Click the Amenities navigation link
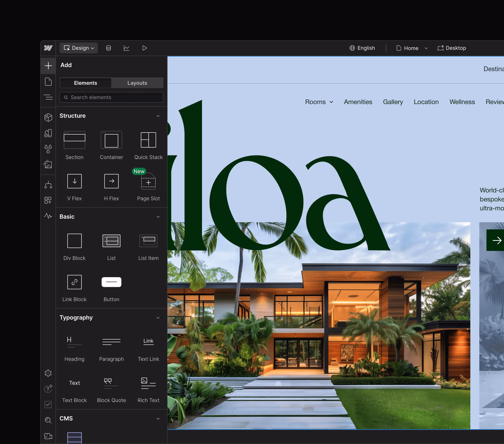 pyautogui.click(x=358, y=102)
